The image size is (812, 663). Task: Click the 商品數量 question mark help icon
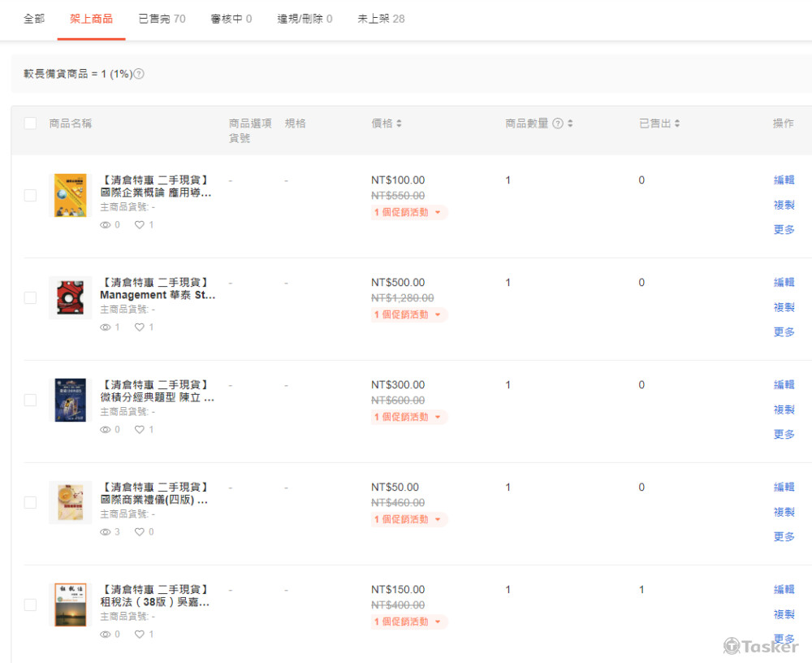point(558,123)
